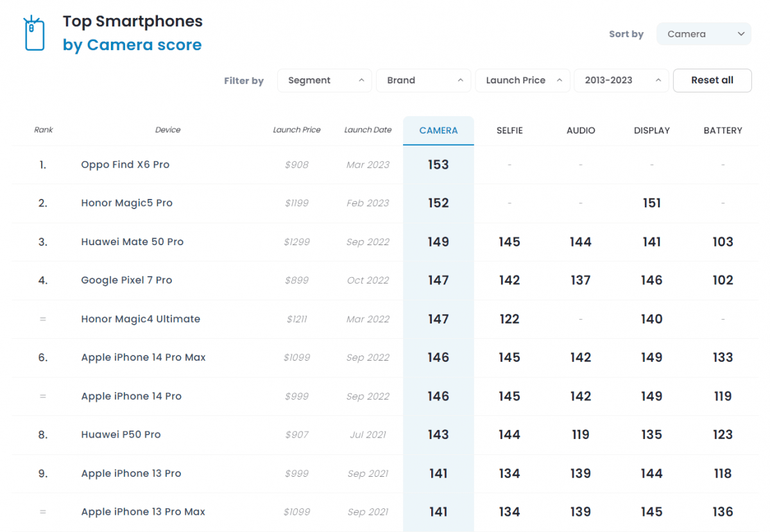The image size is (770, 532).
Task: Click battery score 102 for Google Pixel 7 Pro
Action: coord(723,280)
